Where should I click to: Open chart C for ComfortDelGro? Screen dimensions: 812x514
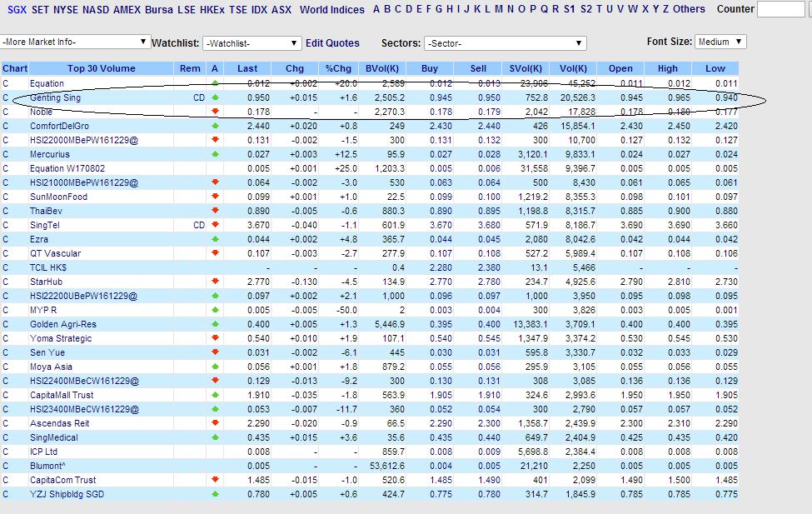(x=6, y=126)
